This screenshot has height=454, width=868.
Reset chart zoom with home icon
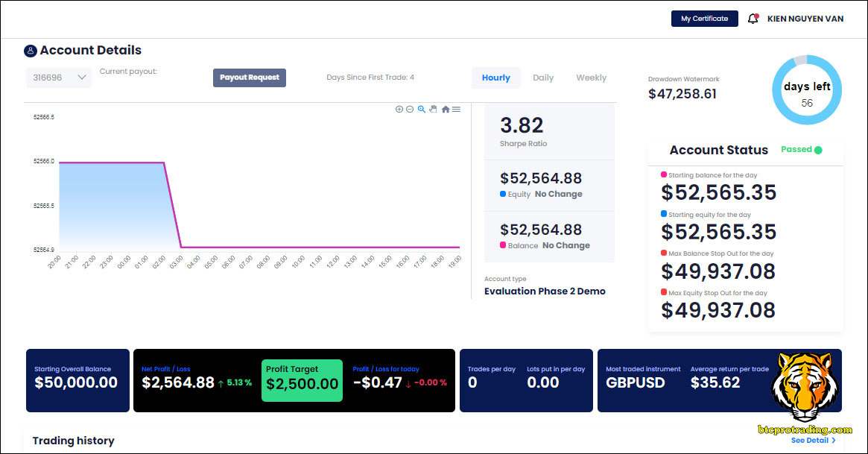[446, 110]
